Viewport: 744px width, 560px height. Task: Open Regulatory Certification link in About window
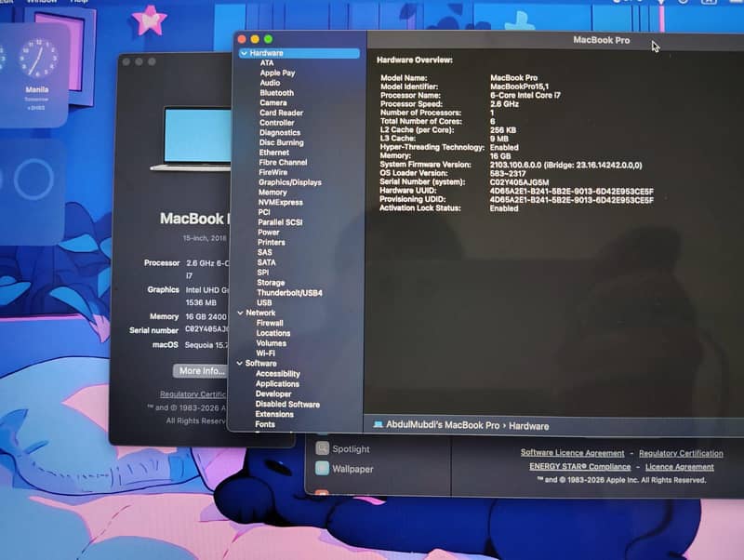[193, 394]
